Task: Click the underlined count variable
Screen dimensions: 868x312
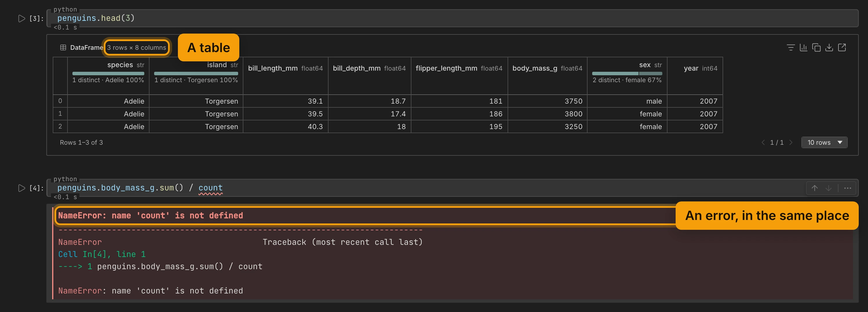Action: pos(211,188)
